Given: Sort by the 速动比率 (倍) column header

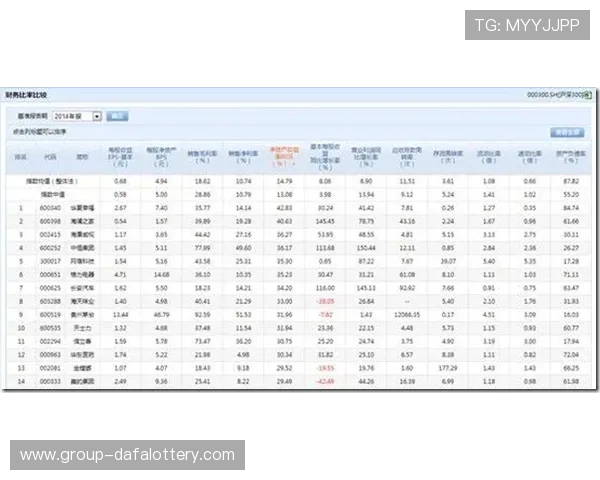Looking at the screenshot, I should tap(530, 157).
